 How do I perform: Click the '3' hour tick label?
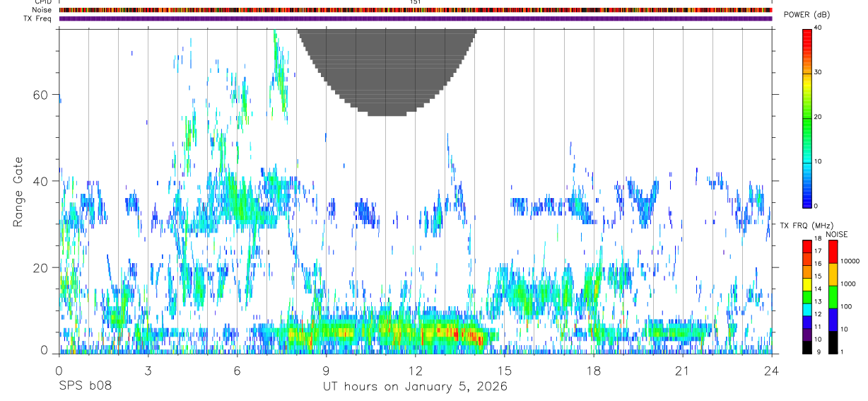tap(148, 370)
